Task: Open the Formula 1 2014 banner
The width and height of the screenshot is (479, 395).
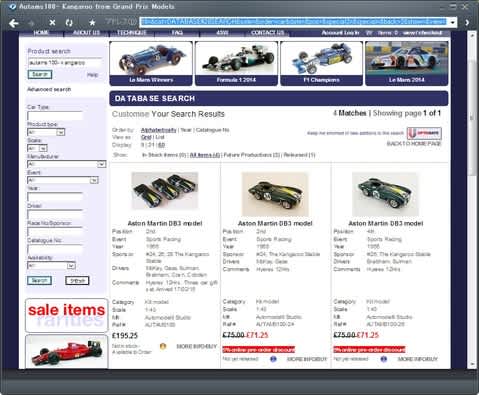Action: click(x=236, y=63)
